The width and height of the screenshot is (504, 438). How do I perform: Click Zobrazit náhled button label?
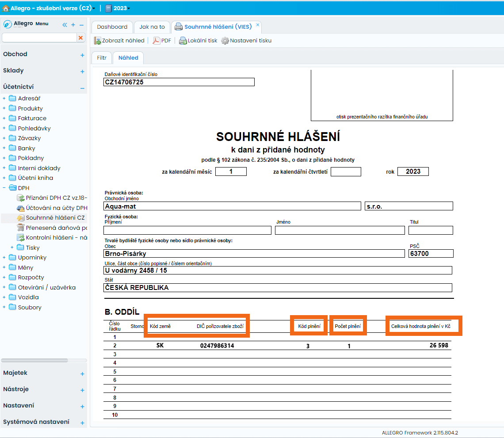123,41
